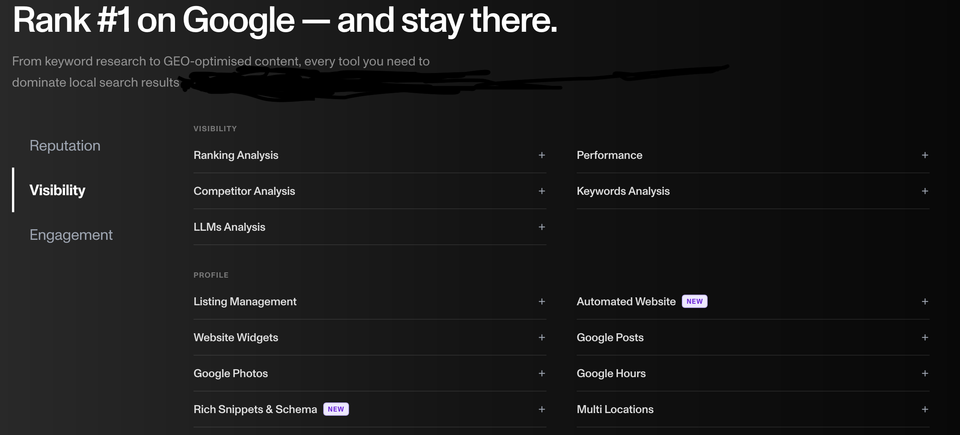Click the NEW badge beside Automated Website
The height and width of the screenshot is (435, 960).
click(694, 301)
